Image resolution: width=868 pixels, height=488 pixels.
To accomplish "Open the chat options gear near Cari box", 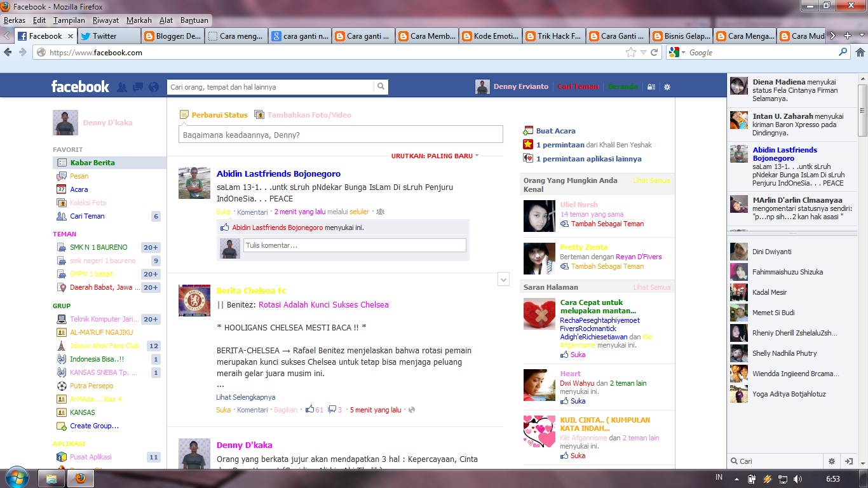I will [x=831, y=461].
